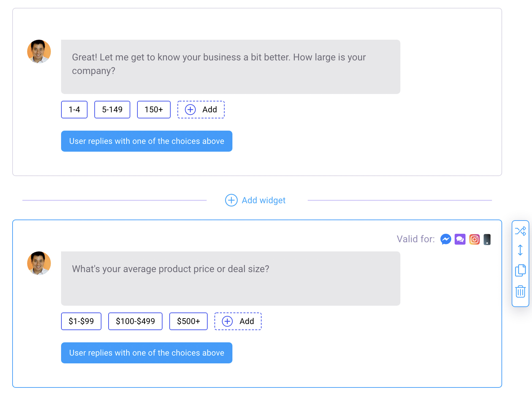Delete widget using the trash icon
The width and height of the screenshot is (532, 399).
520,291
